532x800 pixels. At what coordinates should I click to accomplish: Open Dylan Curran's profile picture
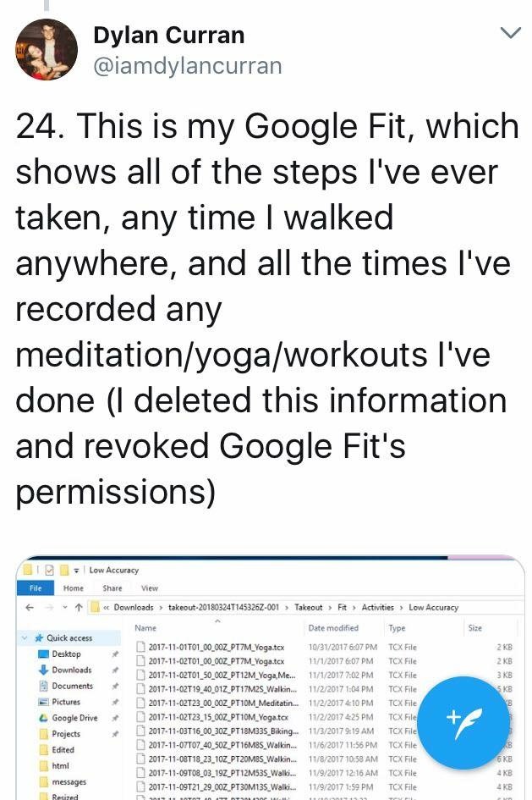47,49
